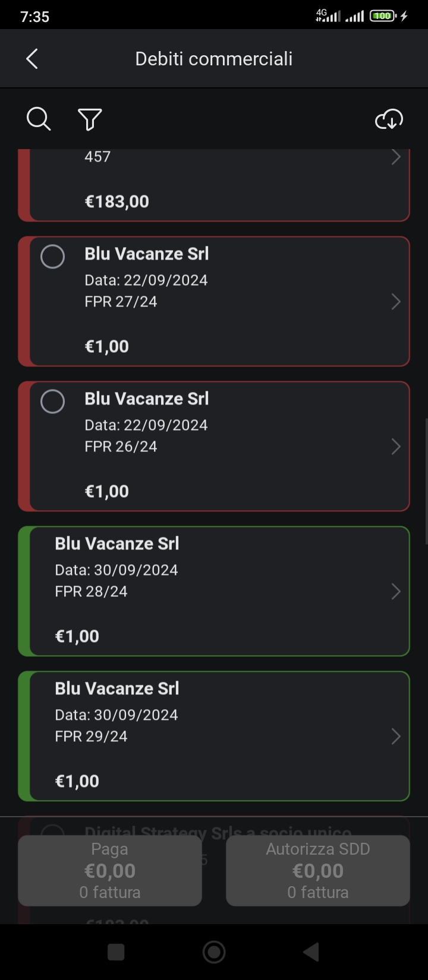The width and height of the screenshot is (428, 980).
Task: Open details chevron for FPR 27/24
Action: [x=395, y=302]
